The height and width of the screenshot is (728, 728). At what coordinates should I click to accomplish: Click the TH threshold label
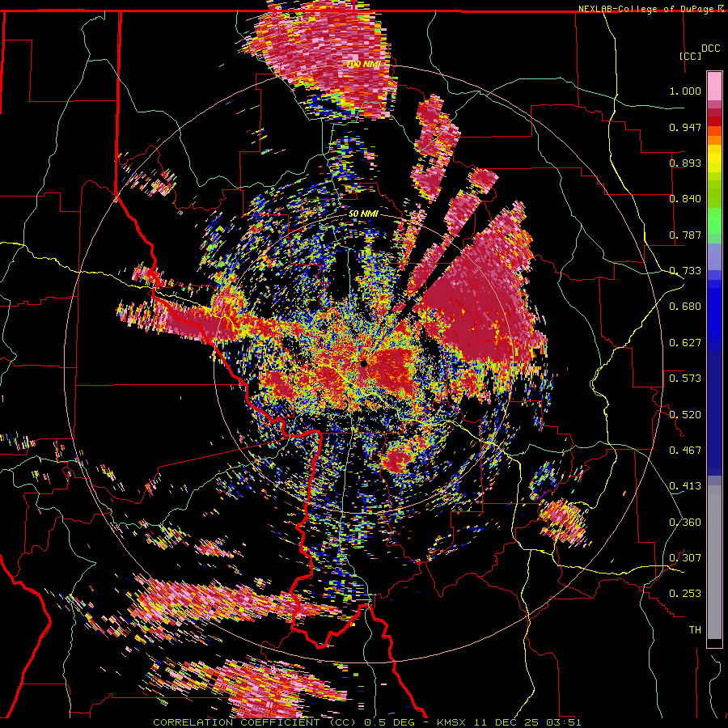pos(695,629)
